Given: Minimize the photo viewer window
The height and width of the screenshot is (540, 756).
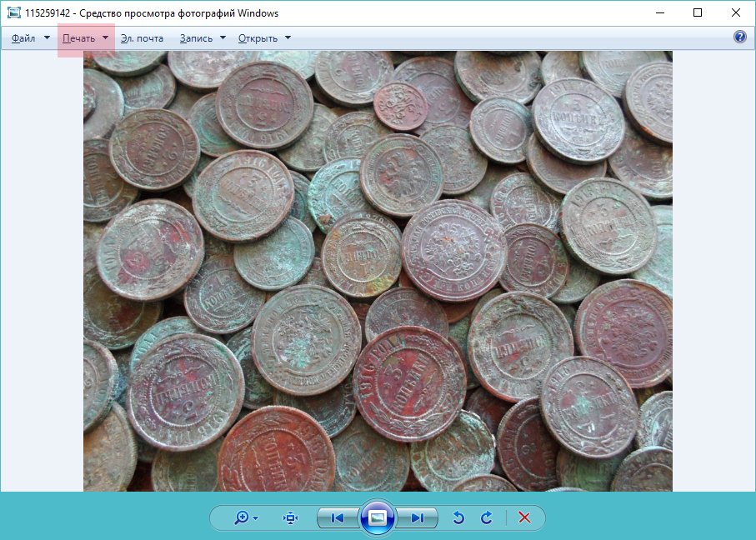Looking at the screenshot, I should 659,12.
